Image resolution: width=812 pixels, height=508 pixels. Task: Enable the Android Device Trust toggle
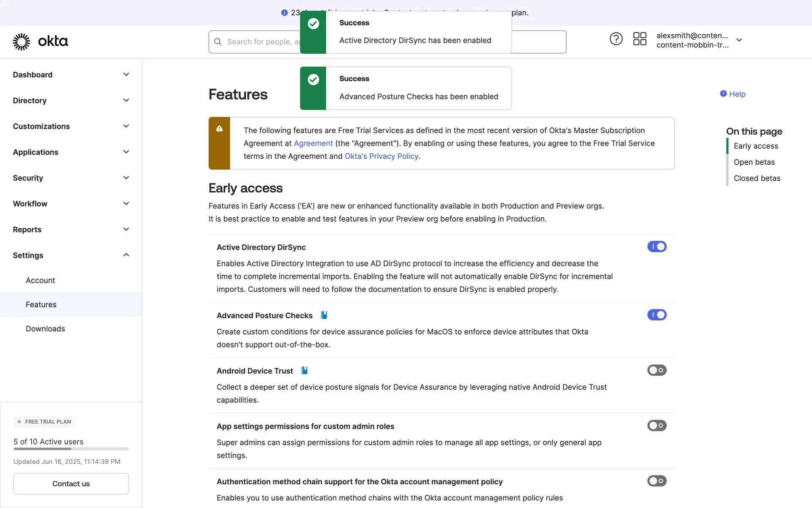[x=656, y=370]
